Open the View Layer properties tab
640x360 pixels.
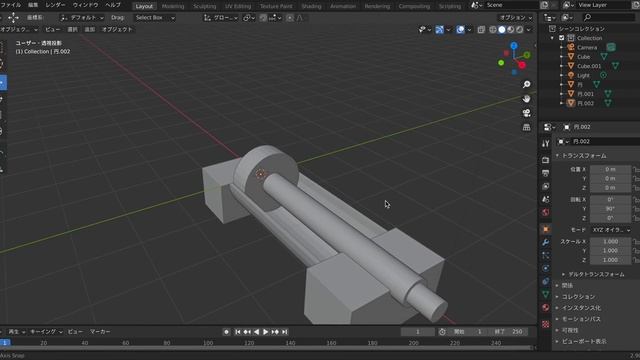546,186
